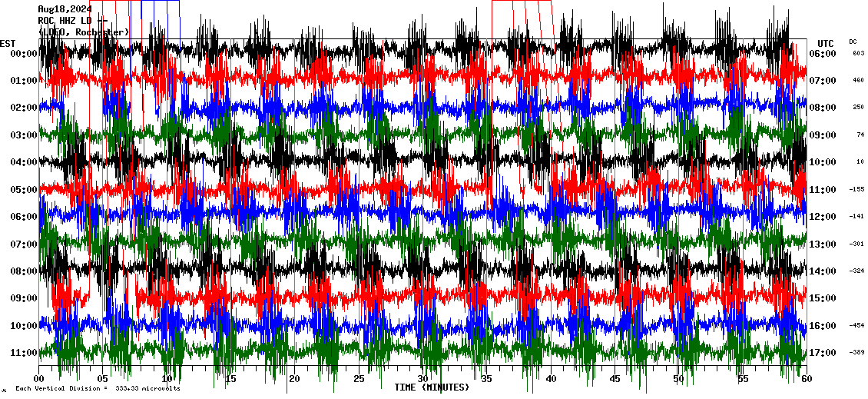Viewport: 868px width, 399px height.
Task: Click the "60" minute tick label
Action: [807, 379]
